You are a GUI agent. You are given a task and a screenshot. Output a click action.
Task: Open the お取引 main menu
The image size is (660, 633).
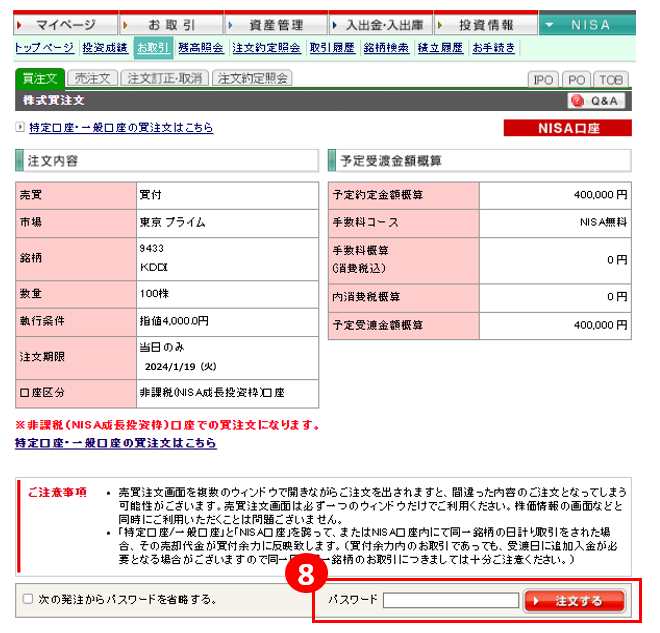pyautogui.click(x=171, y=25)
